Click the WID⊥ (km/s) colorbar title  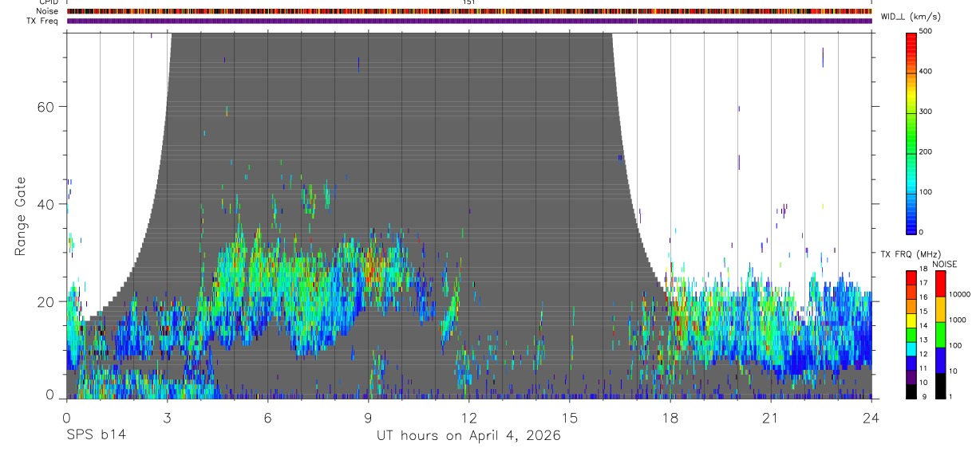tap(910, 16)
